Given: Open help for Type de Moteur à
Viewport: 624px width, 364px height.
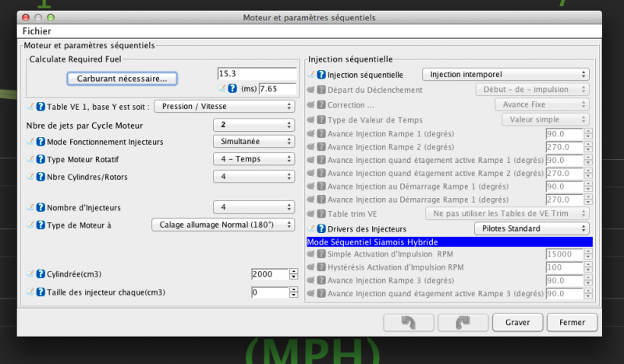Looking at the screenshot, I should pos(41,224).
